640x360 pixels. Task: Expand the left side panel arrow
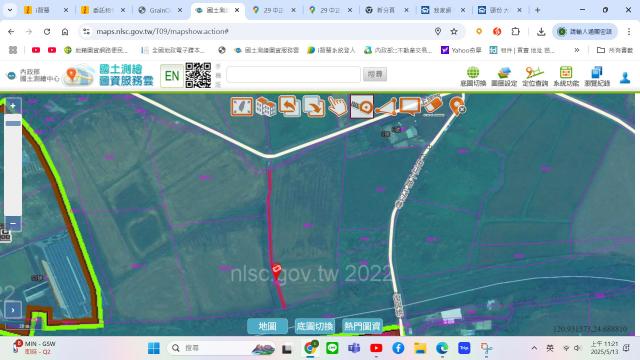pyautogui.click(x=13, y=310)
